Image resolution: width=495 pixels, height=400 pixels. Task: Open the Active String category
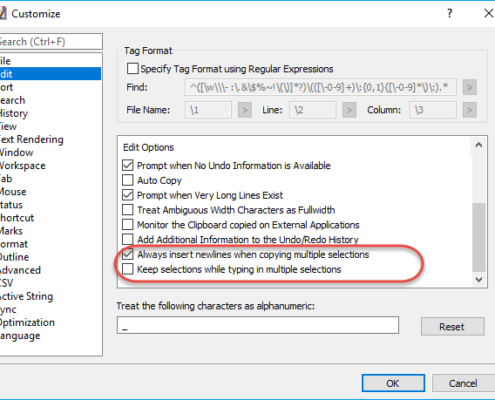tap(26, 296)
